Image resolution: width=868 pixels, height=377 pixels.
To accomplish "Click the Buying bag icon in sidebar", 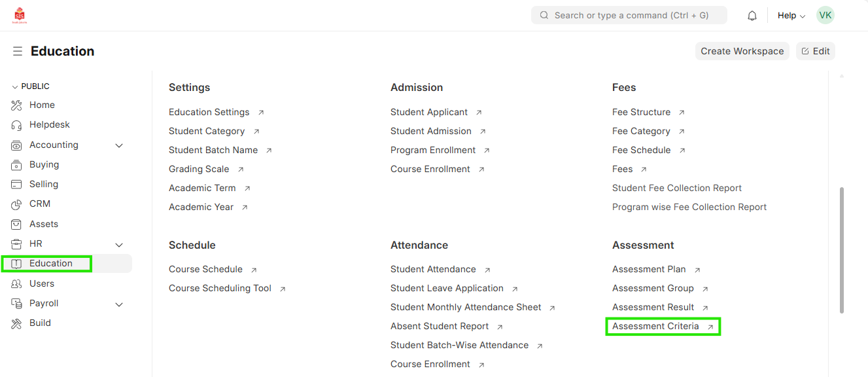I will [17, 165].
